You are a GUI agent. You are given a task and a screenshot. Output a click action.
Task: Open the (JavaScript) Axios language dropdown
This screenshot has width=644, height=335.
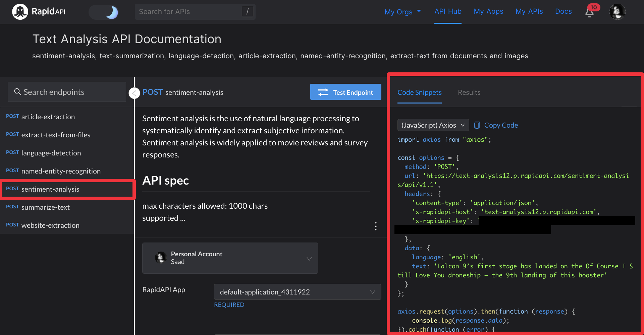tap(433, 125)
